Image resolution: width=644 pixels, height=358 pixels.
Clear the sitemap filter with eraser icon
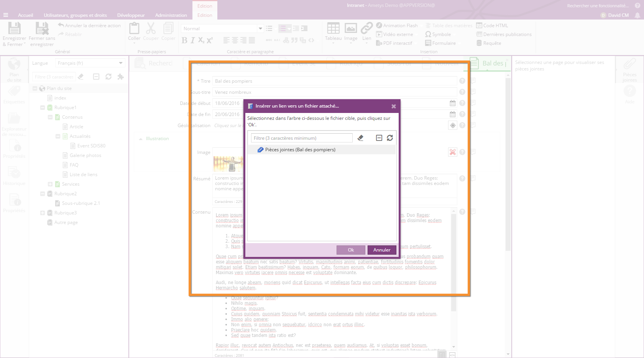[80, 77]
